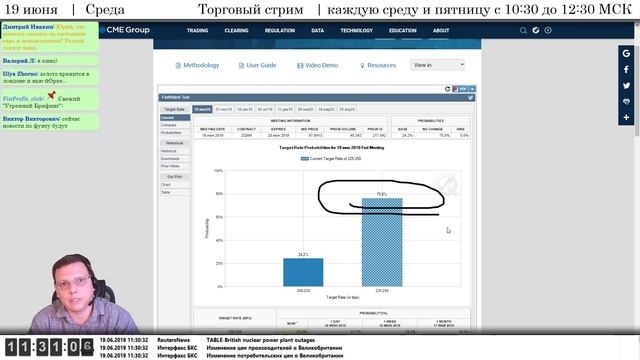Click the Meeting Date column header
Image resolution: width=640 pixels, height=360 pixels.
pyautogui.click(x=213, y=129)
